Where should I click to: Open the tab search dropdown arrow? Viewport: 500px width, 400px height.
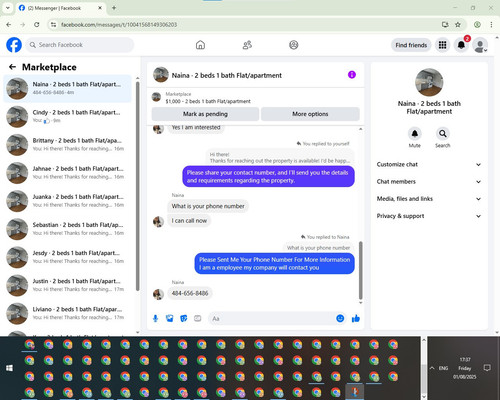pyautogui.click(x=8, y=8)
